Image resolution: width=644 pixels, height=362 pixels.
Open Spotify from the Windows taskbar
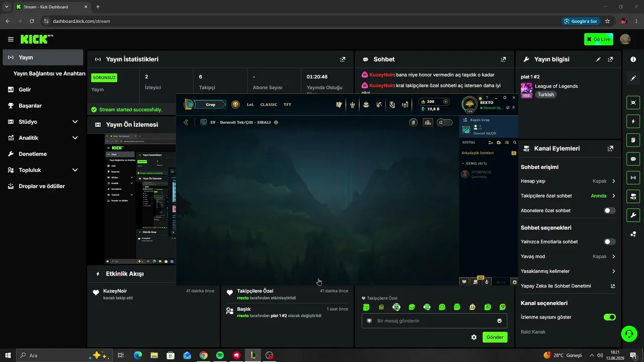(x=220, y=355)
